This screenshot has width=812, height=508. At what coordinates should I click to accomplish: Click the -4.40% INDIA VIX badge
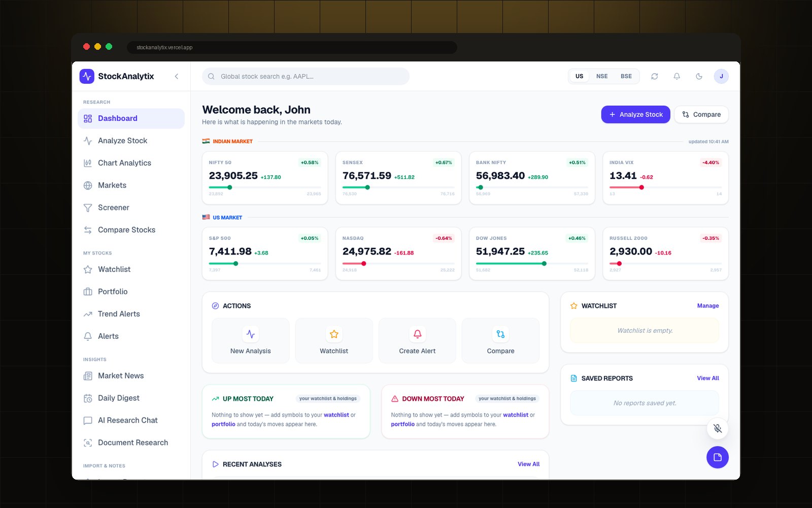tap(710, 163)
